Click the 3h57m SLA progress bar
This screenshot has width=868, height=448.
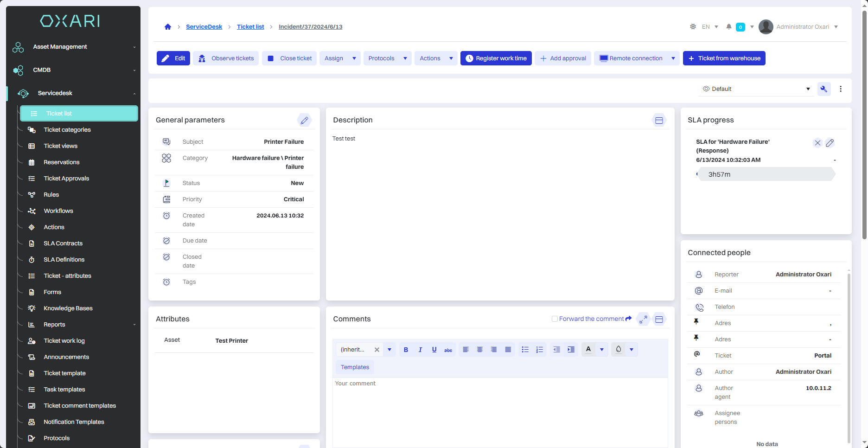(766, 174)
